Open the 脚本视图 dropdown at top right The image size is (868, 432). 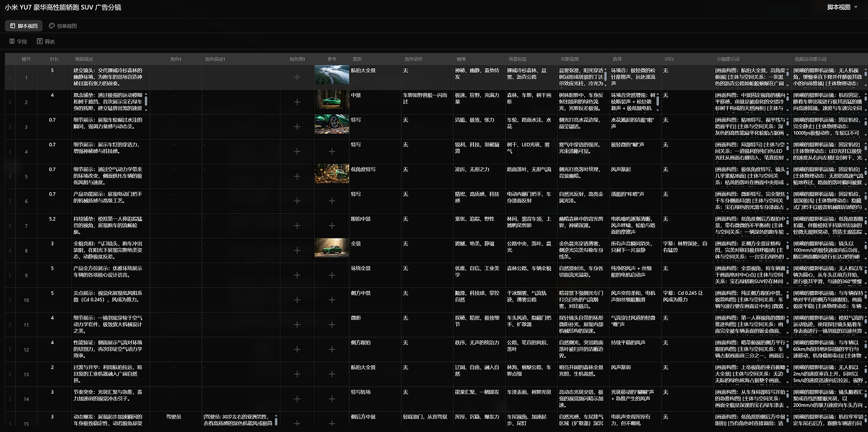842,7
